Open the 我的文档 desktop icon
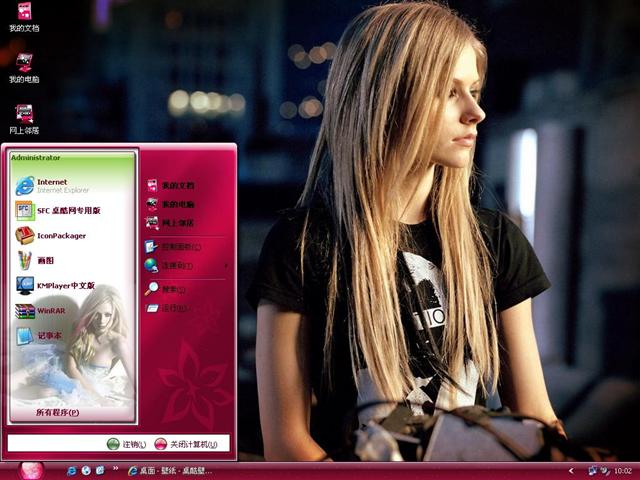Viewport: 640px width, 480px height. coord(24,17)
